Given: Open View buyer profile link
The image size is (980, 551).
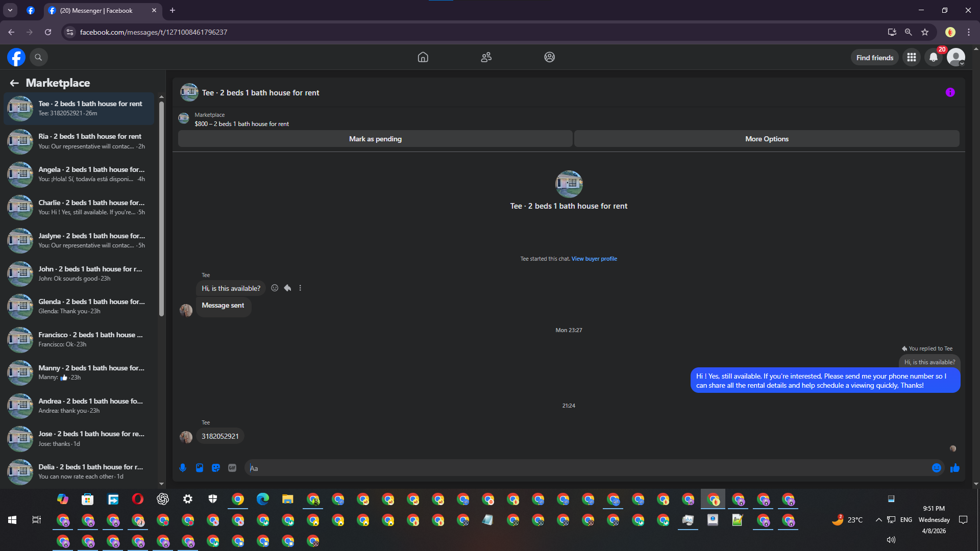Looking at the screenshot, I should point(594,259).
